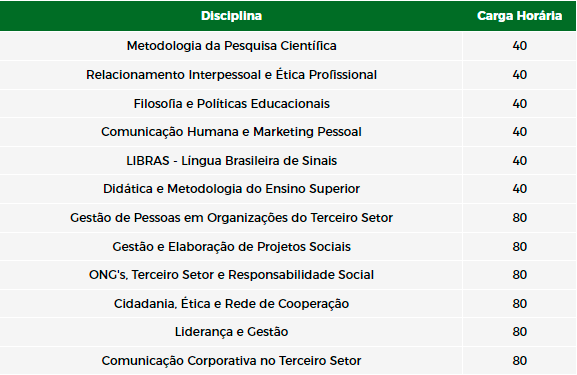
Task: Click Filosofia e Políticas Educacionais entry
Action: (231, 104)
